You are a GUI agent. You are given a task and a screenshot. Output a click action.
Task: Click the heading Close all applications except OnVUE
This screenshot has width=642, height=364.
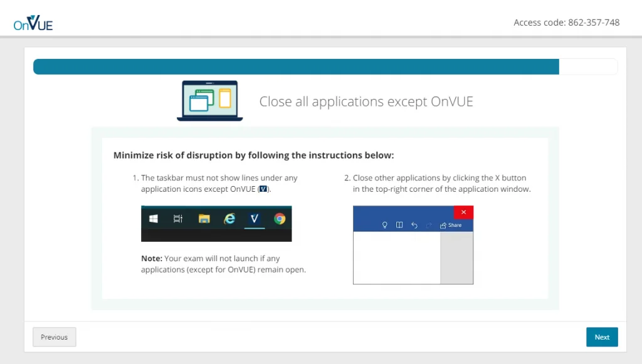click(366, 101)
